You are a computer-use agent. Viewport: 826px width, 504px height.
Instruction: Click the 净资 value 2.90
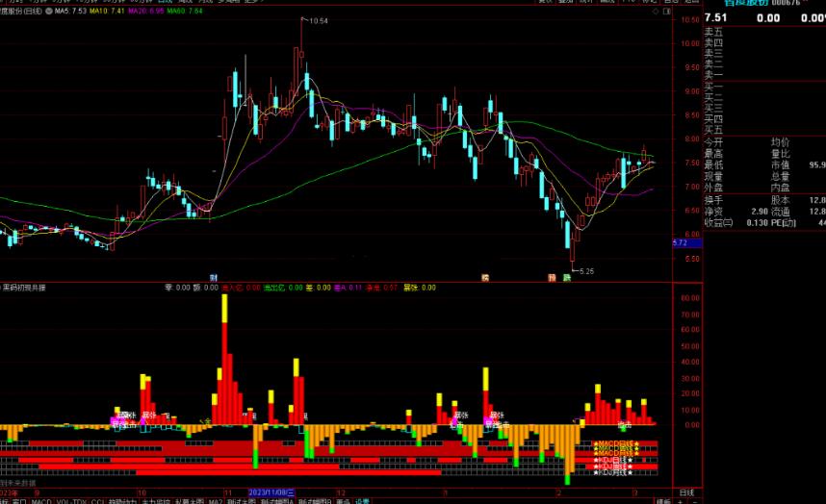760,212
